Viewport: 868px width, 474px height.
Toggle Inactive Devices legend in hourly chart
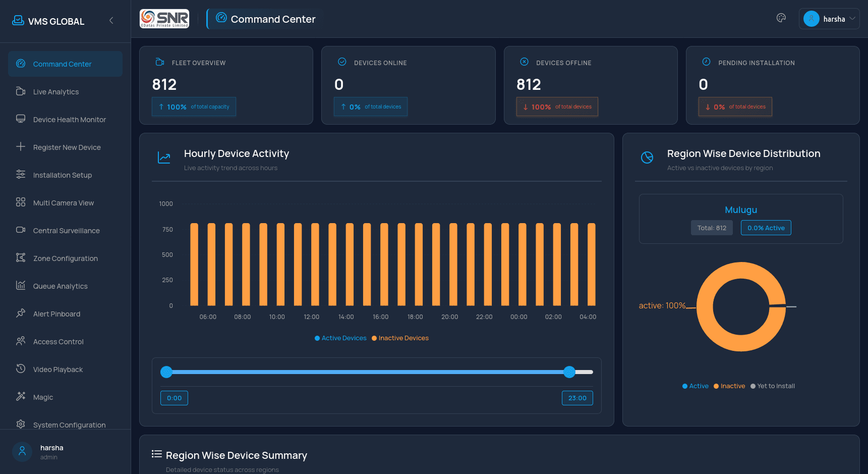coord(400,338)
